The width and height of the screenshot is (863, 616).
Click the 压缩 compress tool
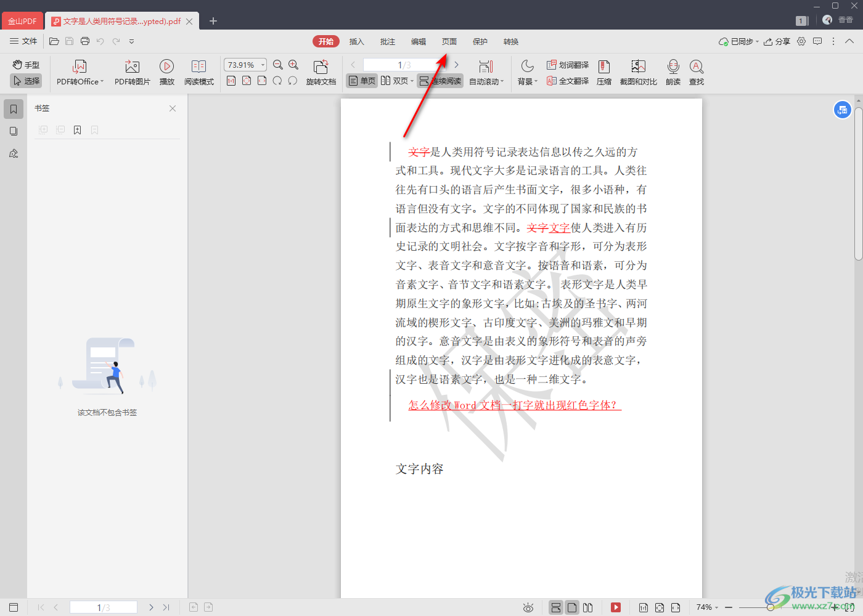pyautogui.click(x=604, y=72)
